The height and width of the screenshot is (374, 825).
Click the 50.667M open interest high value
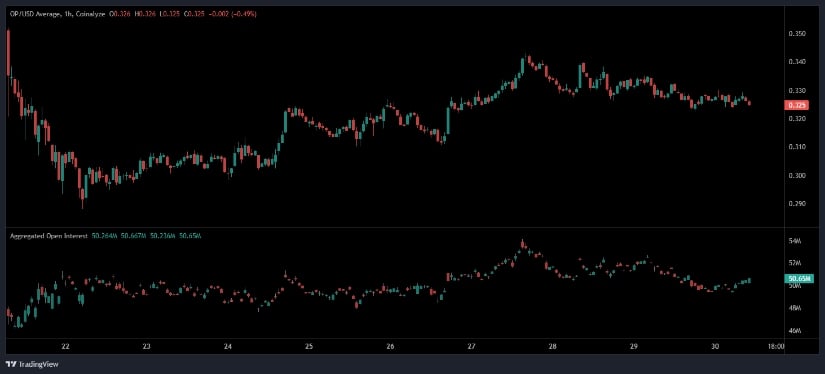(133, 236)
